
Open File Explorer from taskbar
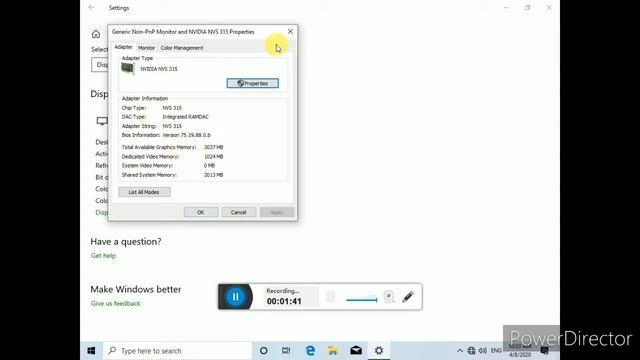[x=333, y=351]
